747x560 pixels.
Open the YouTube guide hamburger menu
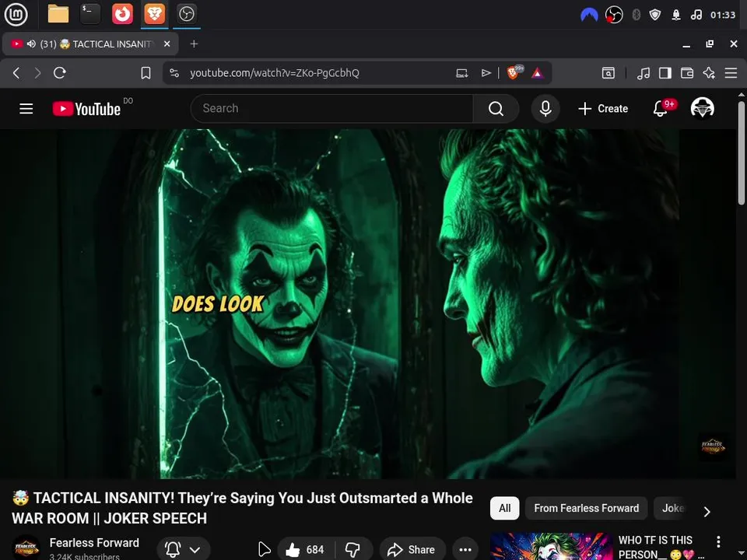(26, 109)
